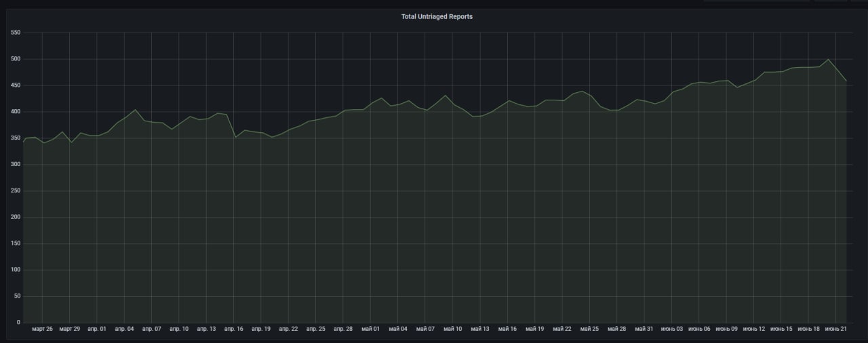The width and height of the screenshot is (868, 343).
Task: Click the y-axis label 450
Action: pos(16,85)
